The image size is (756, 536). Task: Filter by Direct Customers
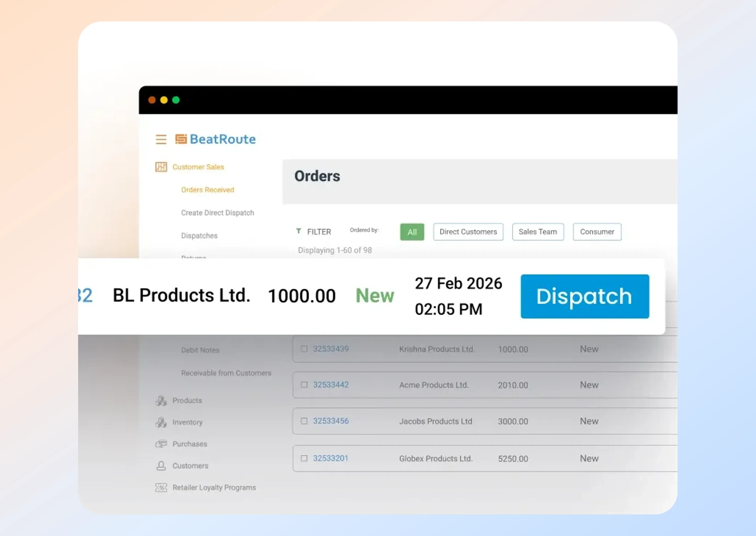tap(468, 232)
